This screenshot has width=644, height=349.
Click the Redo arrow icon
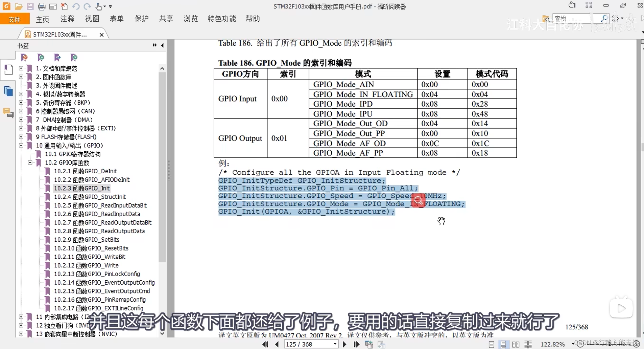[87, 6]
